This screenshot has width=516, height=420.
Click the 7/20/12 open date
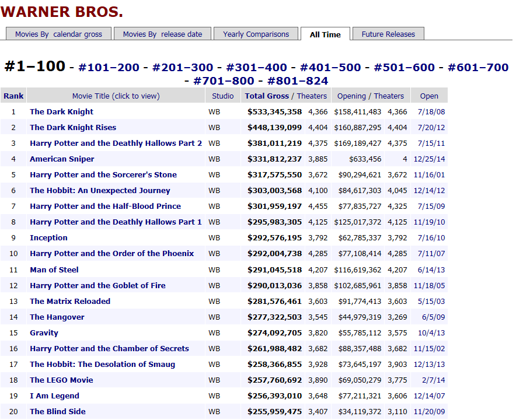(431, 128)
